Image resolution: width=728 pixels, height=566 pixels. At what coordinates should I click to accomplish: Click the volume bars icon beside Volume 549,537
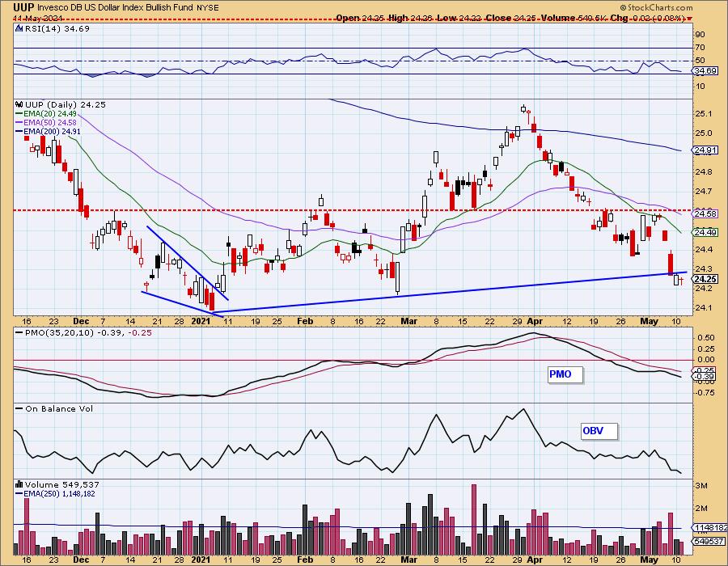point(19,484)
